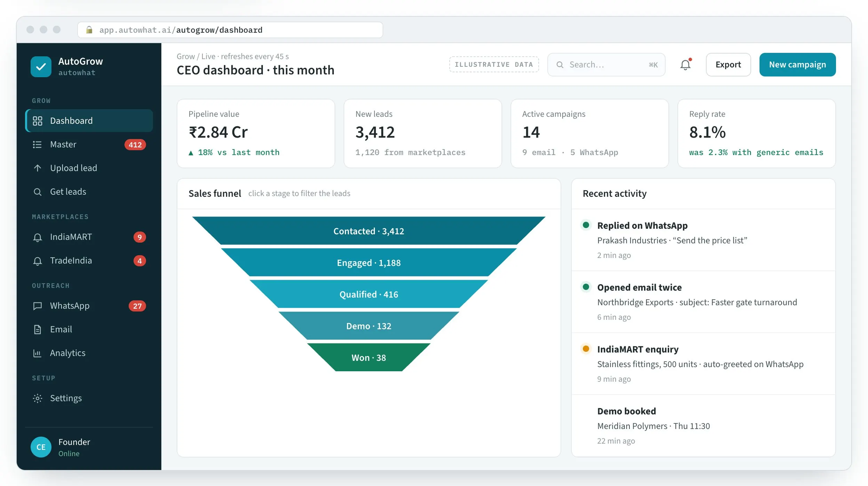Click "1,120 from marketplaces" text
The width and height of the screenshot is (868, 486).
point(410,153)
